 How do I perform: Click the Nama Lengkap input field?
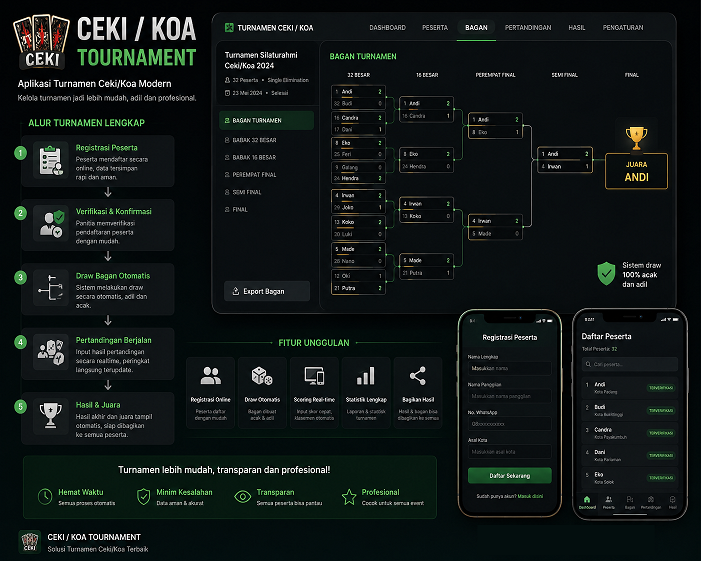510,368
